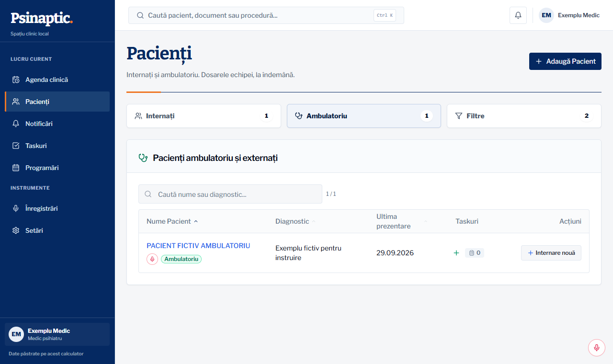Open Înregistrări in the sidebar
Image resolution: width=613 pixels, height=364 pixels.
tap(57, 208)
